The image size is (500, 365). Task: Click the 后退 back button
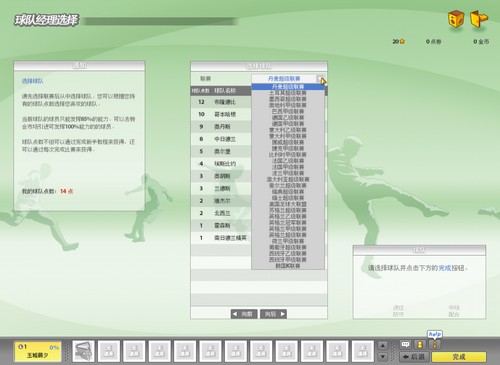(x=414, y=357)
